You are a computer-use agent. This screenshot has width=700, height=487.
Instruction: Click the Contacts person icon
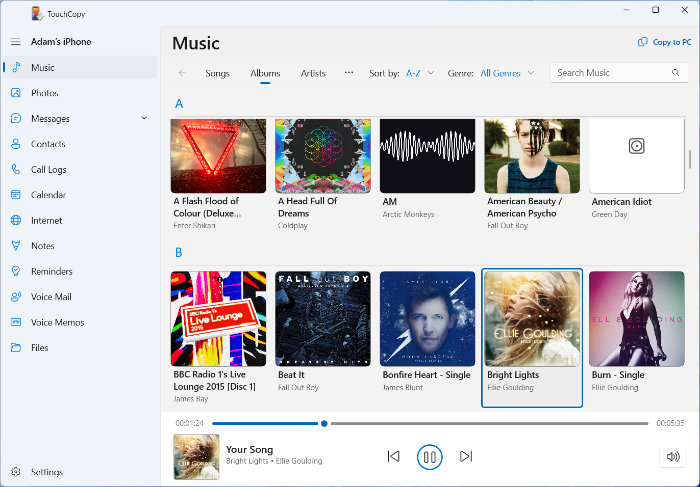(16, 144)
